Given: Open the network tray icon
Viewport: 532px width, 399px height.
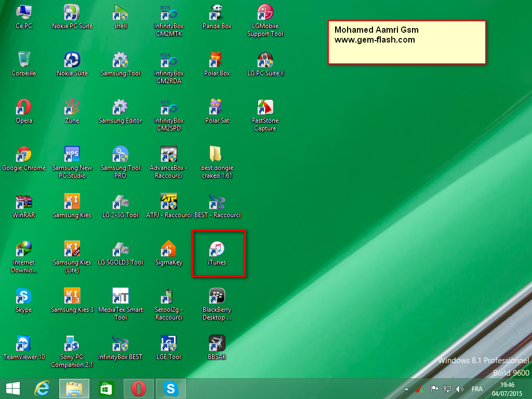Looking at the screenshot, I should point(447,389).
